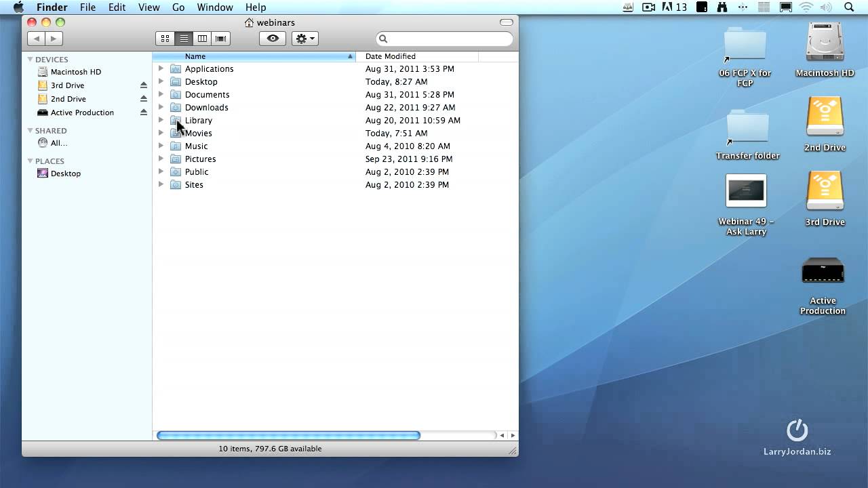Switch to column view in Finder toolbar

(202, 39)
